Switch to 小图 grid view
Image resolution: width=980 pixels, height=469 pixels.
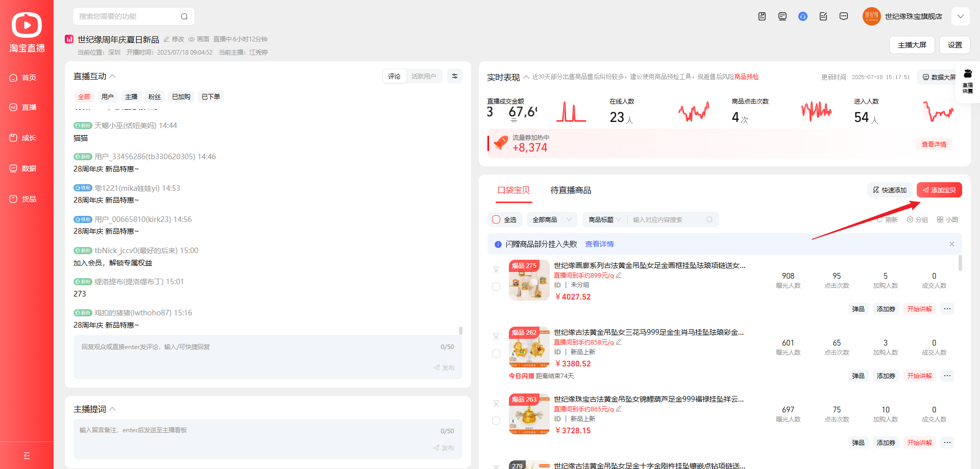[947, 220]
